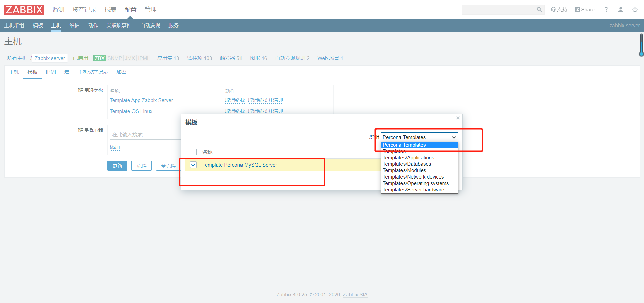This screenshot has width=644, height=303.
Task: Open the Support headset link
Action: pos(559,10)
